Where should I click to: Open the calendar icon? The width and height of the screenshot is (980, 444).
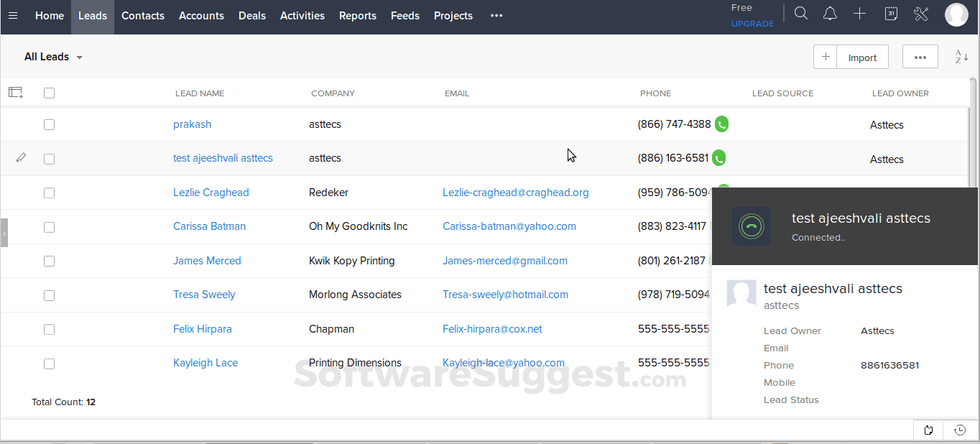[890, 13]
